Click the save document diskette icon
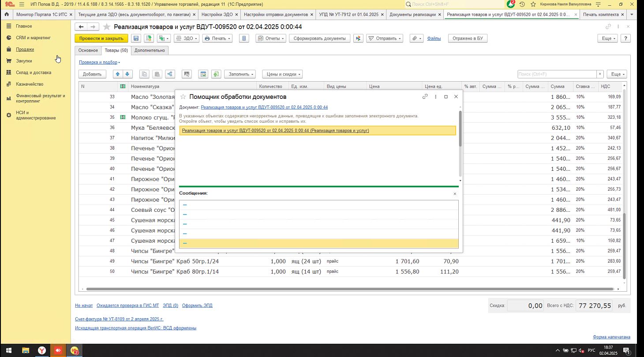The image size is (644, 357). [x=136, y=38]
